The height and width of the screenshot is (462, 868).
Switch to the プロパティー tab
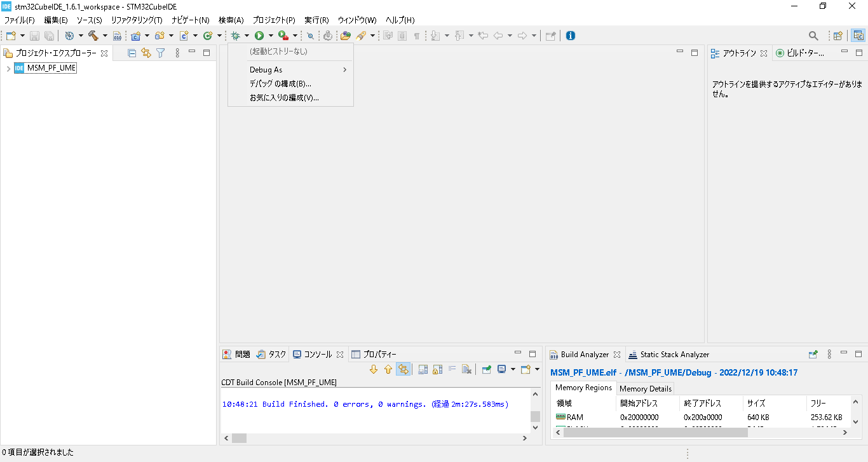point(374,355)
